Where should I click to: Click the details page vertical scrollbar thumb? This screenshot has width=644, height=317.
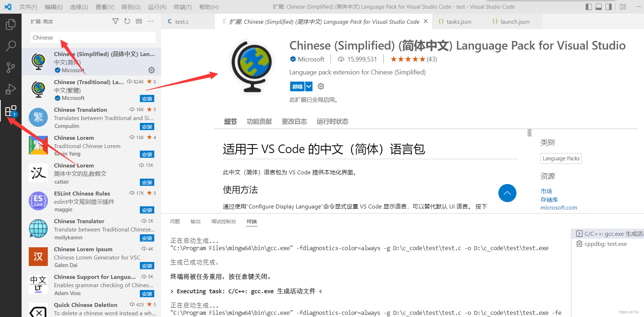[x=529, y=133]
